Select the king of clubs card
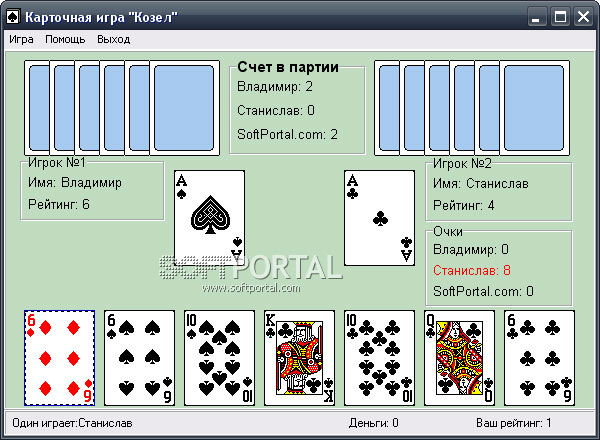The height and width of the screenshot is (440, 600). [x=299, y=358]
